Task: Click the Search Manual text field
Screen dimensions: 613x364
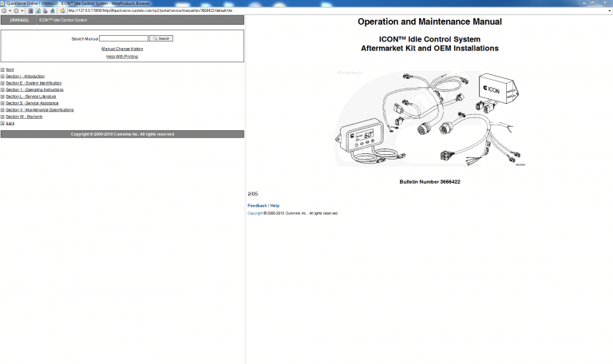Action: coord(124,38)
